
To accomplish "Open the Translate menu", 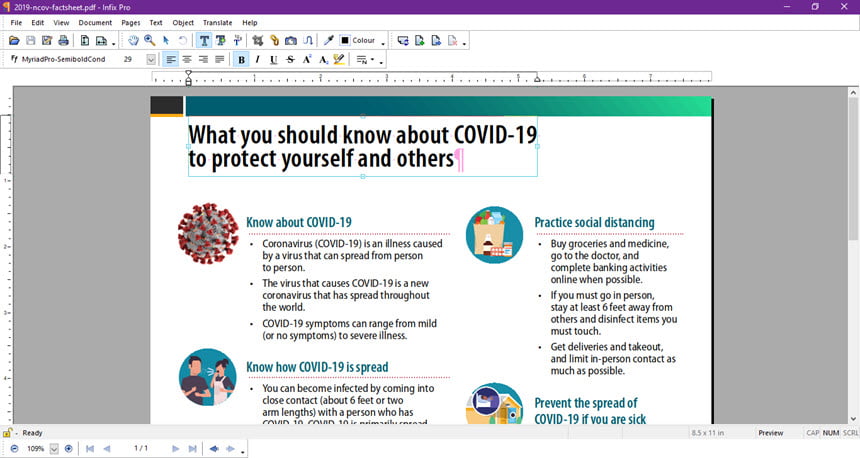I will point(217,22).
